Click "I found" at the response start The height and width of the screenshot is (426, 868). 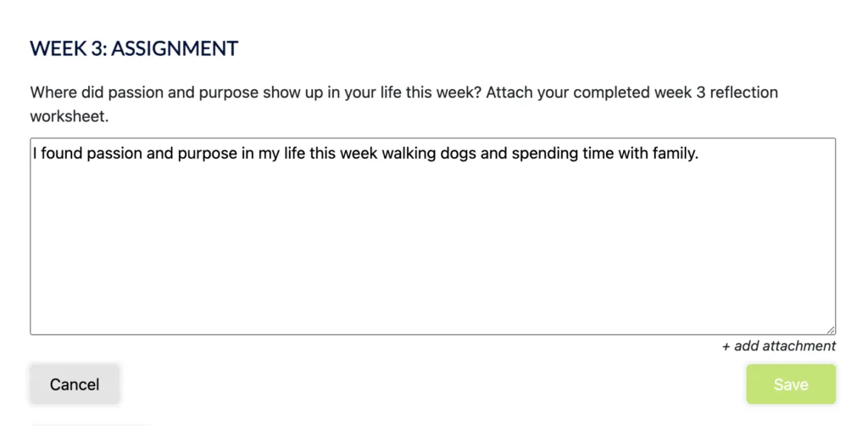coord(53,155)
